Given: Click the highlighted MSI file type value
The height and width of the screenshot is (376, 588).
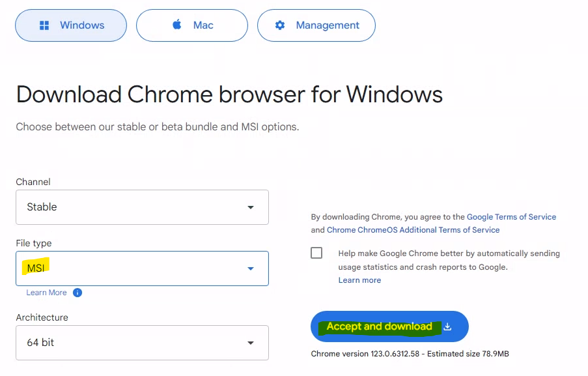Looking at the screenshot, I should (36, 268).
